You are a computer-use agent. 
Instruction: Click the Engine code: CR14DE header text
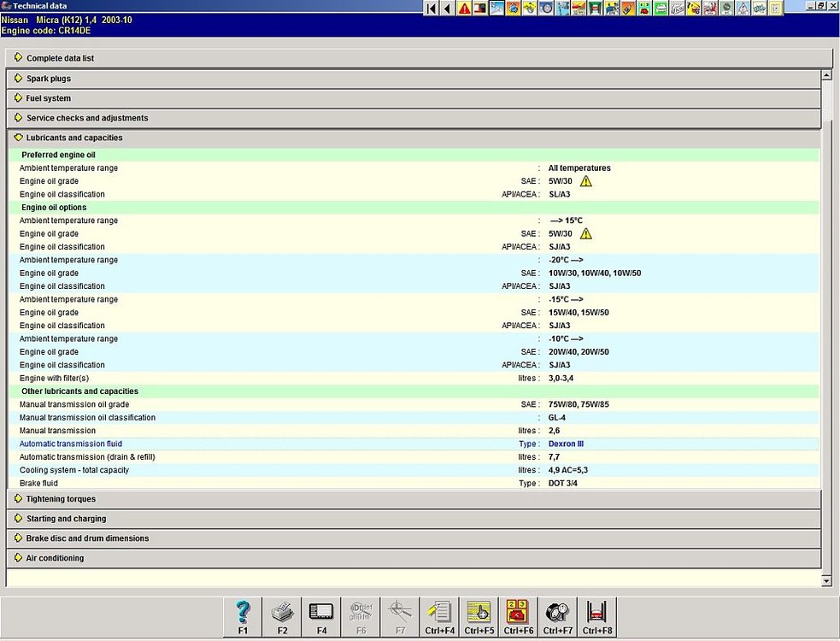point(46,31)
